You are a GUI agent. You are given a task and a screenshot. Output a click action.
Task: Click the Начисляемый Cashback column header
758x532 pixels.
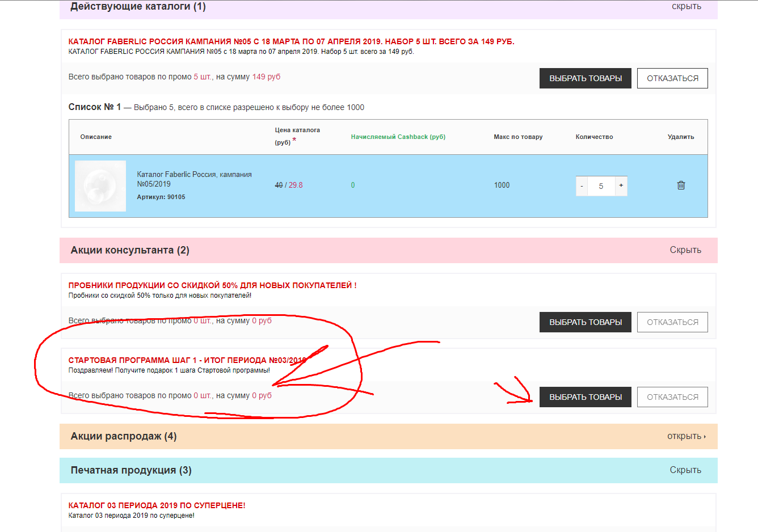point(398,137)
